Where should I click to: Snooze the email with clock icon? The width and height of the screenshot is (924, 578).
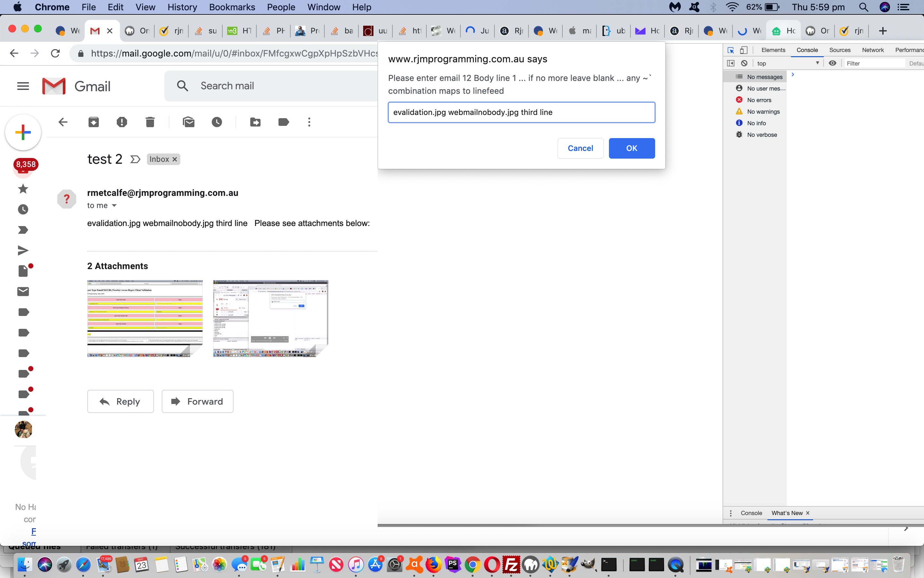tap(217, 122)
